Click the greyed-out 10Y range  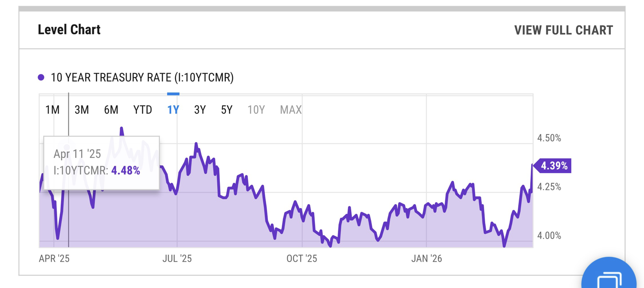[x=256, y=110]
